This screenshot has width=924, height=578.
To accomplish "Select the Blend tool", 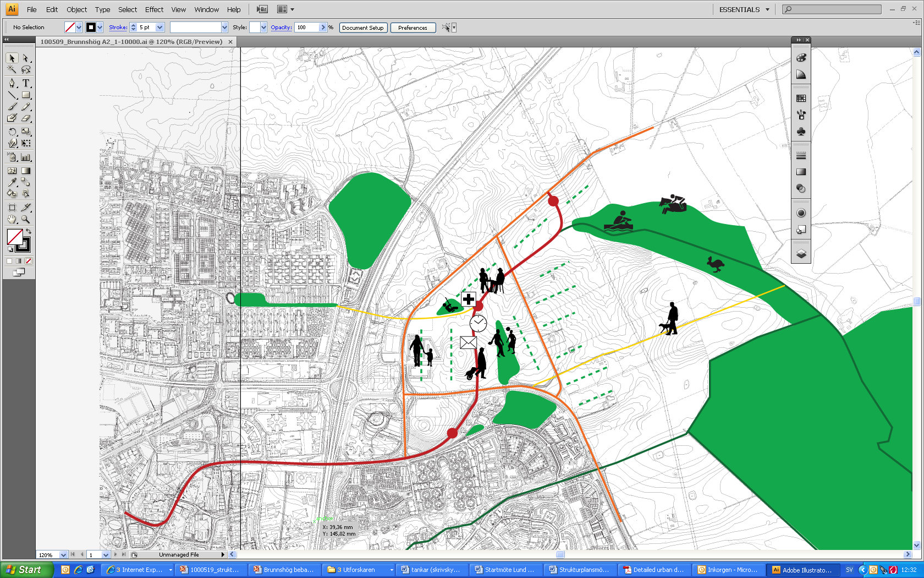I will pos(25,182).
